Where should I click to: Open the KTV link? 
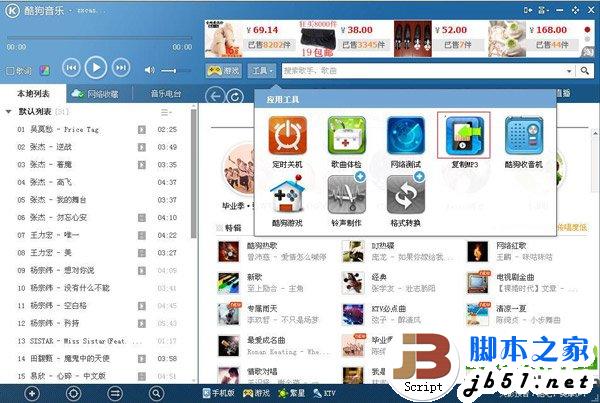324,393
